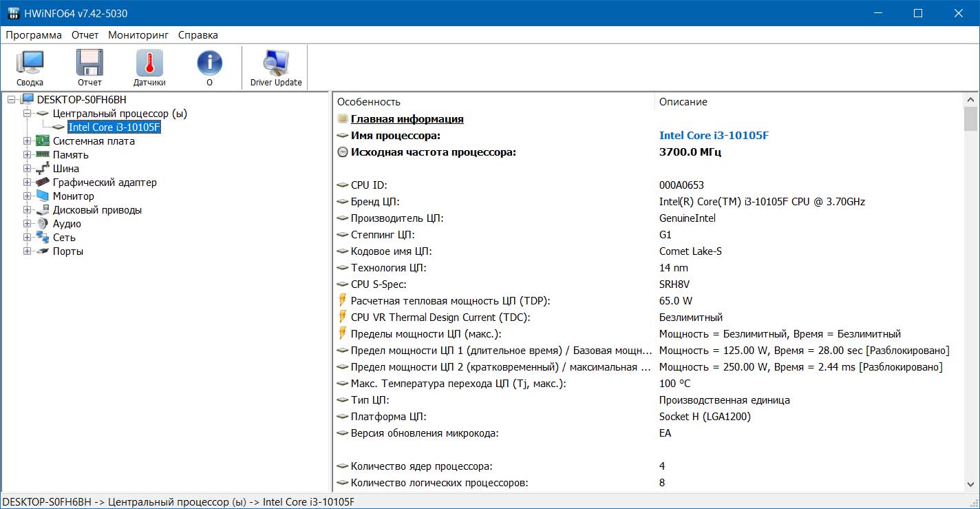
Task: Click the Монитор display icon in tree
Action: click(x=43, y=196)
